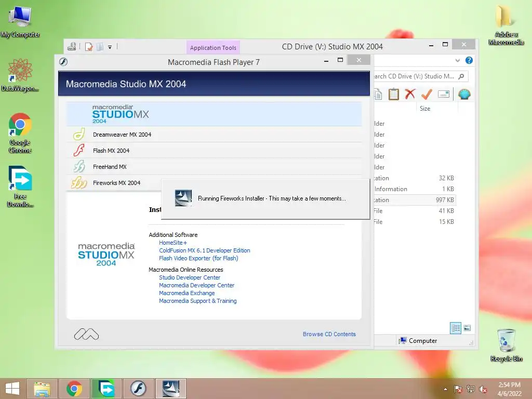Viewport: 532px width, 399px height.
Task: Open My Computer desktop icon
Action: [20, 21]
